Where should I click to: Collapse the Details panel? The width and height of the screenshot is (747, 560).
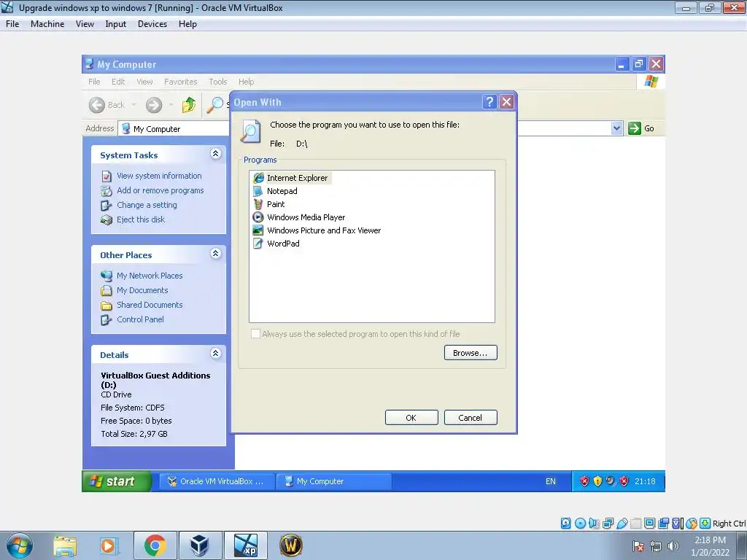click(x=215, y=354)
